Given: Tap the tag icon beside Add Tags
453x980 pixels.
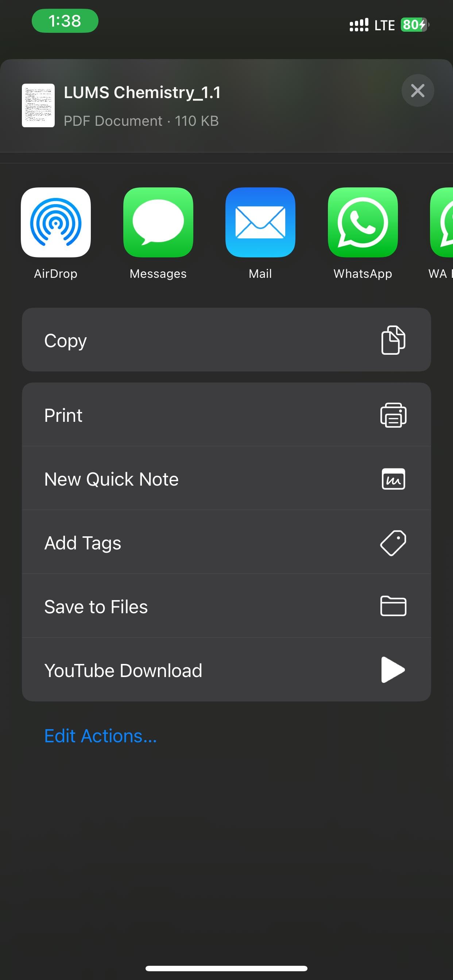Looking at the screenshot, I should click(393, 543).
